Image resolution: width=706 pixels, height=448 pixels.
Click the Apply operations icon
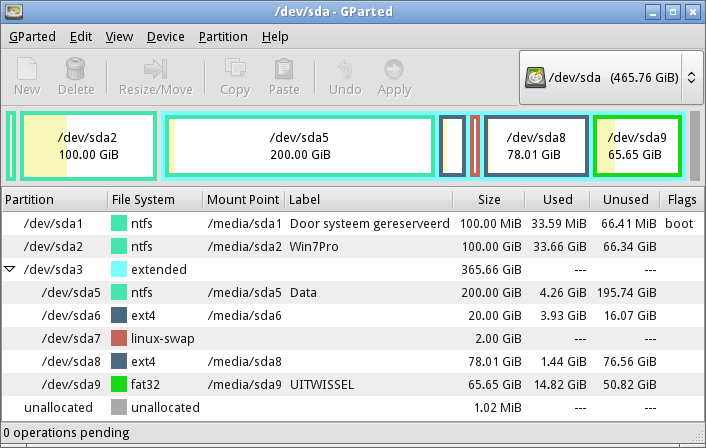point(394,70)
